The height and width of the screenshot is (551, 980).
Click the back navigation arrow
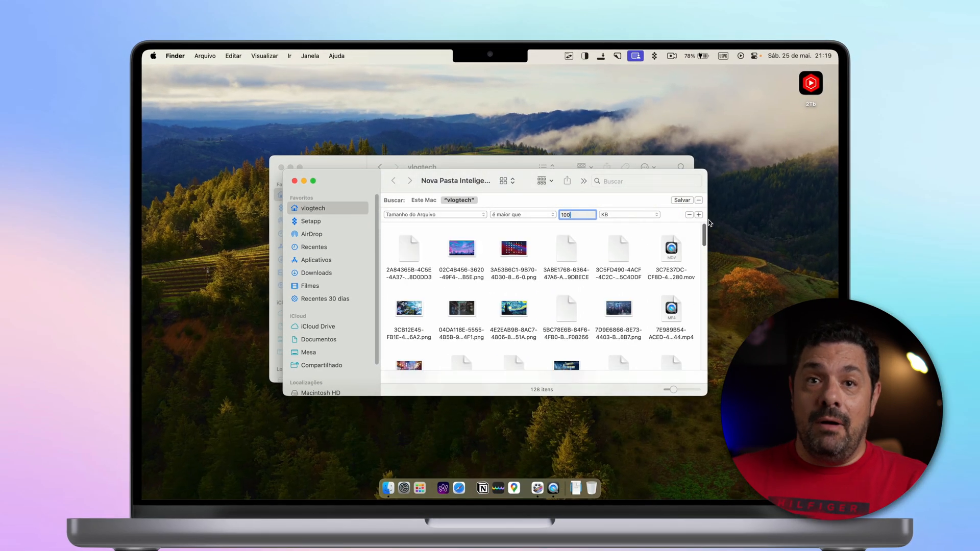pos(394,181)
